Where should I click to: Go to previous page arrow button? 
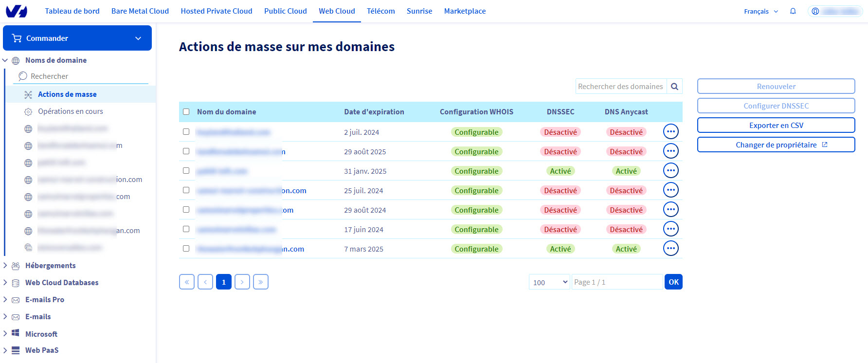[205, 282]
